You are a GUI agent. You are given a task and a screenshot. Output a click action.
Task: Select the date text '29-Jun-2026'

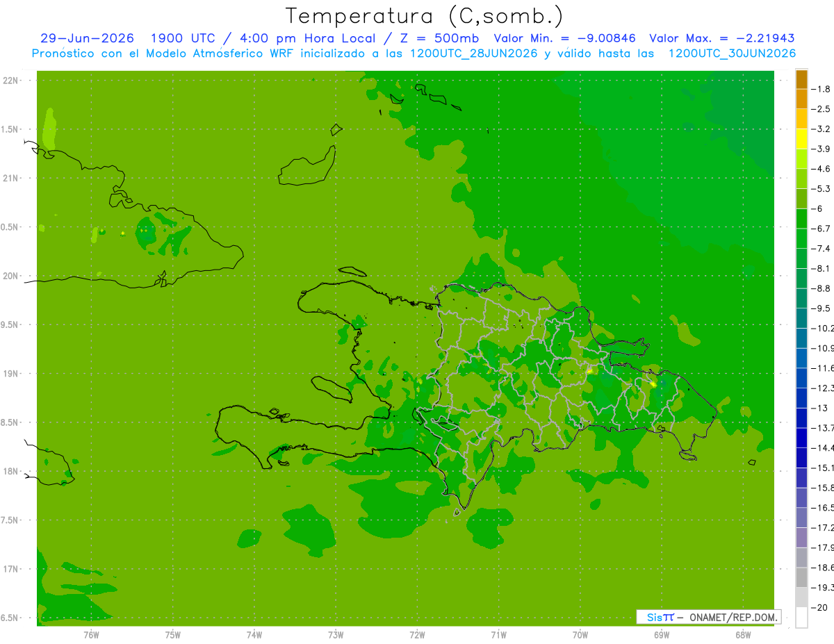click(x=87, y=39)
